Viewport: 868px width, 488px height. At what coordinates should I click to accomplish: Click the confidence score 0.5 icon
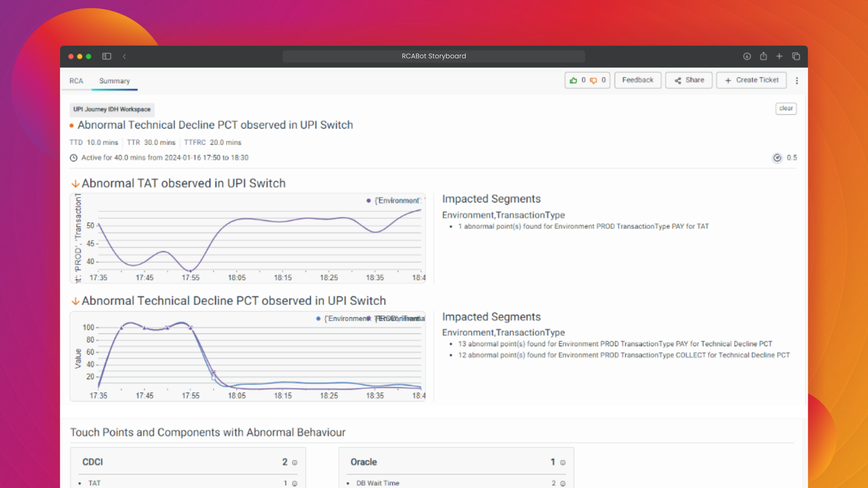point(777,158)
